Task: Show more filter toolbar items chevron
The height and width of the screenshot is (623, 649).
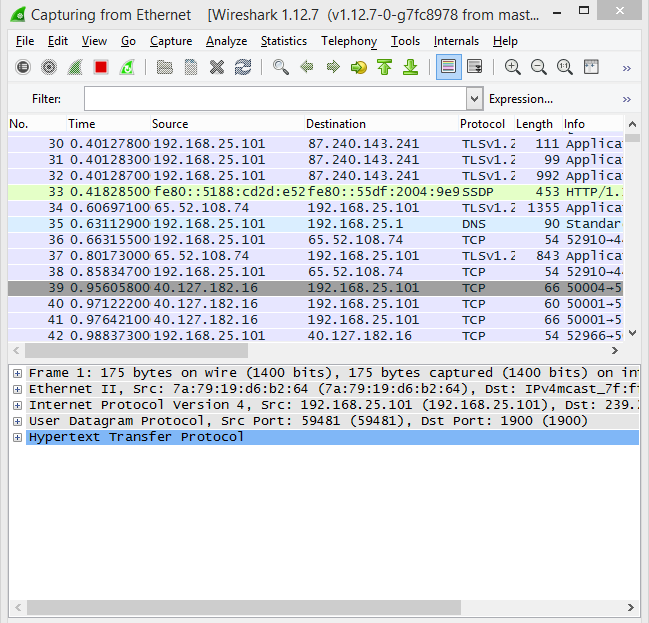Action: point(627,99)
